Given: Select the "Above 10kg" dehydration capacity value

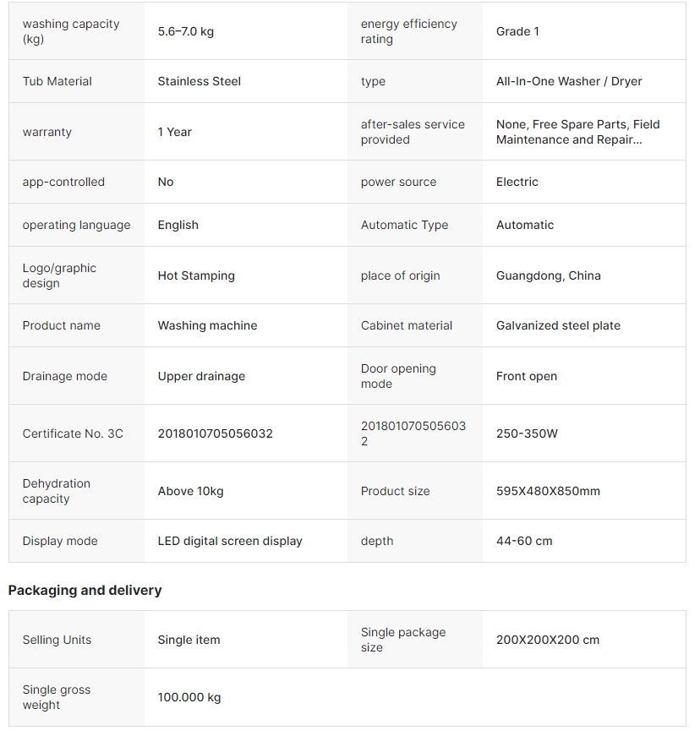Looking at the screenshot, I should click(191, 491).
